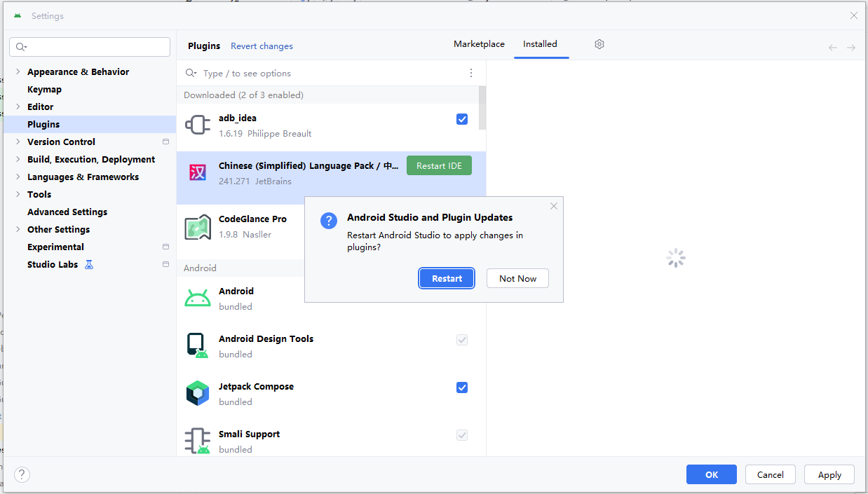
Task: Click the dialog's question mark icon
Action: click(x=329, y=221)
